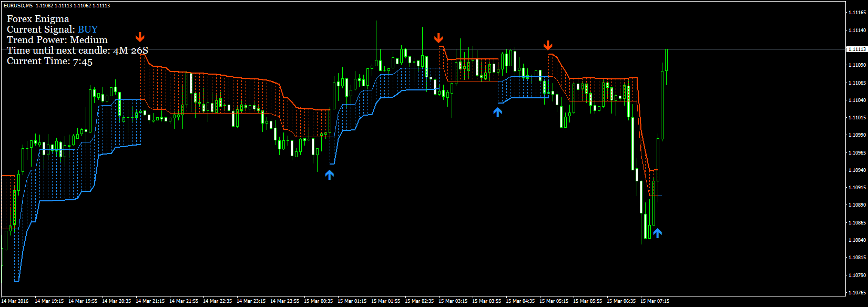Click the 1.11015 price axis label
The width and height of the screenshot is (868, 307).
tap(857, 118)
